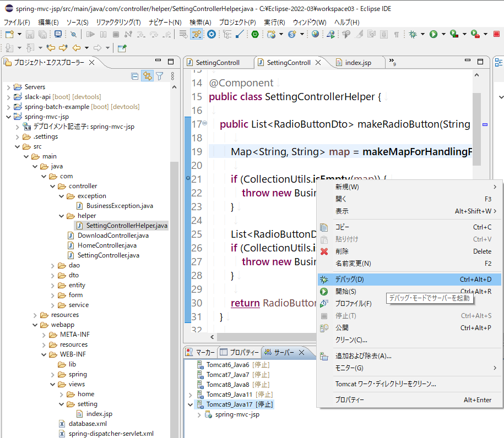504x438 pixels.
Task: Open dropdown next to Debug toolbar icon
Action: (x=422, y=34)
